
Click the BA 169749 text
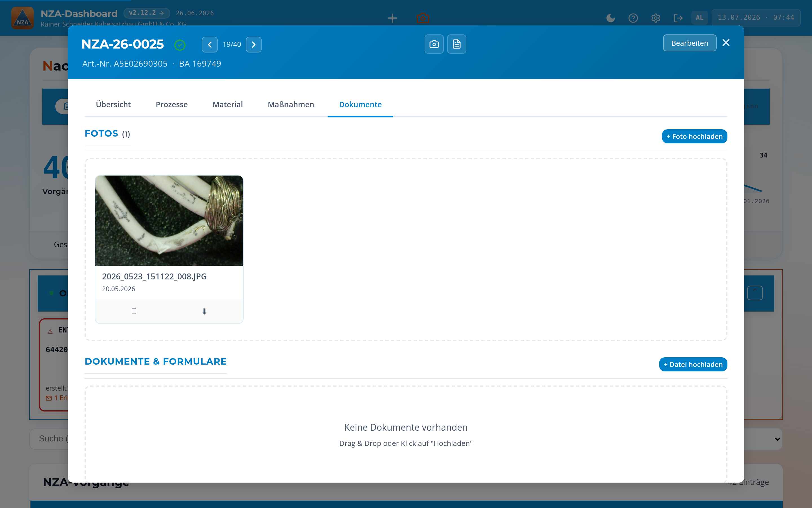200,63
